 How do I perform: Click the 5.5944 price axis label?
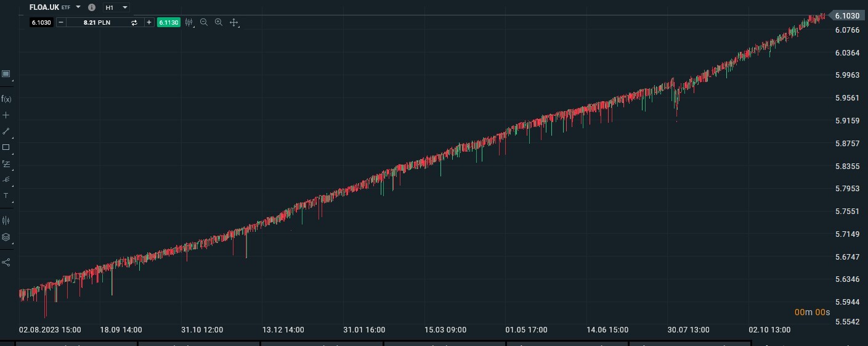pos(847,302)
